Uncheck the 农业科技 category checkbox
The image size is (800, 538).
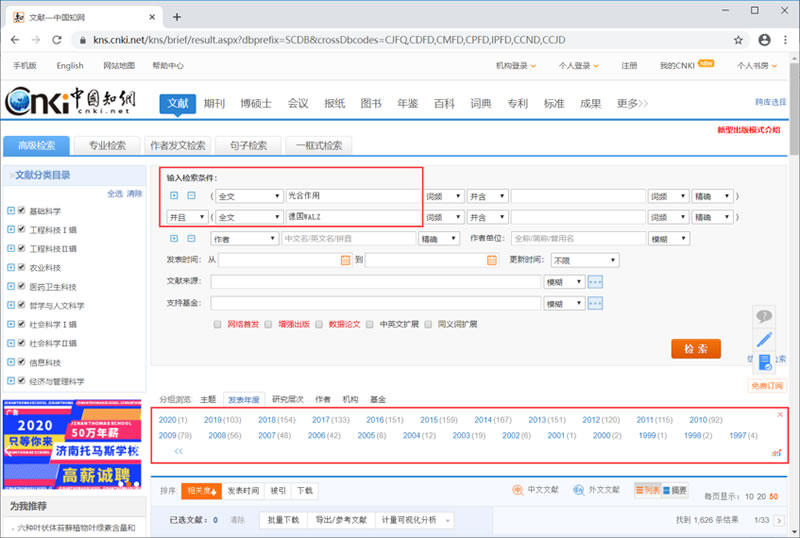10,267
